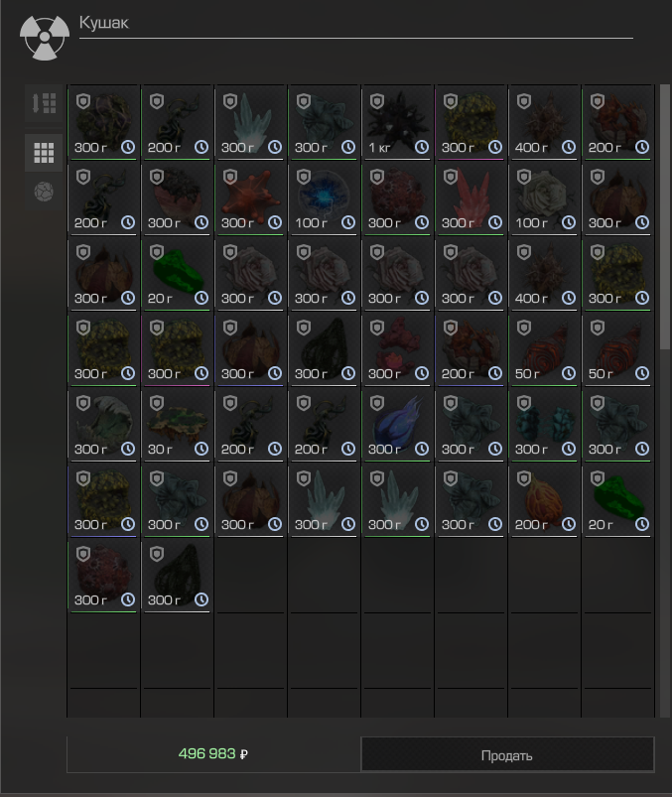Click shield icon on first inventory slot
The image size is (672, 797).
coord(83,101)
